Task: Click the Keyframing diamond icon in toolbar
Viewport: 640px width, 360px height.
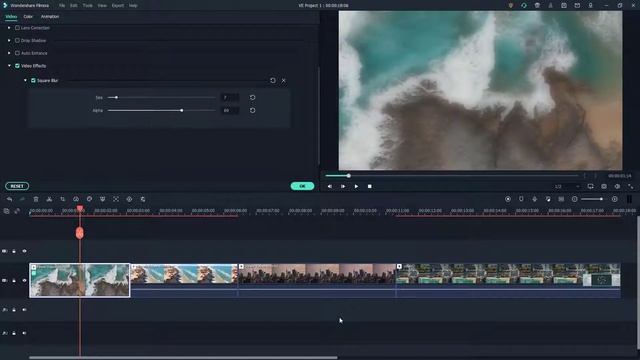Action: pos(129,199)
